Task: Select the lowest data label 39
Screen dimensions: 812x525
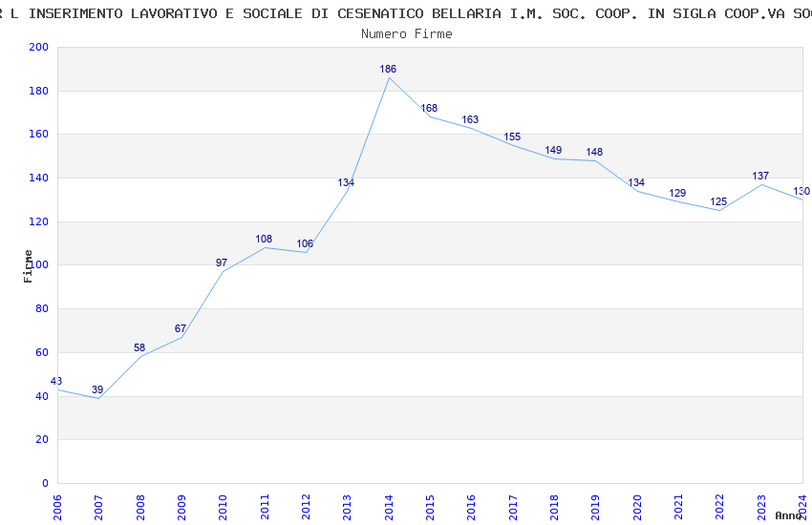Action: pos(97,389)
